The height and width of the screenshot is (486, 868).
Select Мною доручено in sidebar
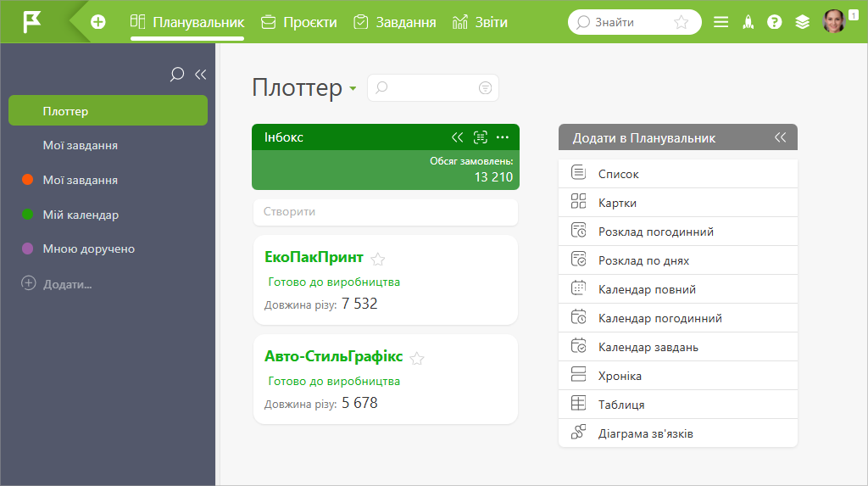[x=88, y=249]
